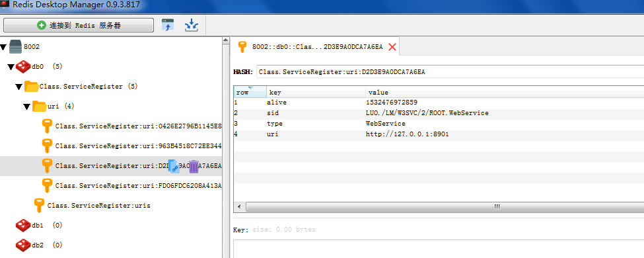Open key ending in 963B4518C72EE344

pyautogui.click(x=139, y=146)
